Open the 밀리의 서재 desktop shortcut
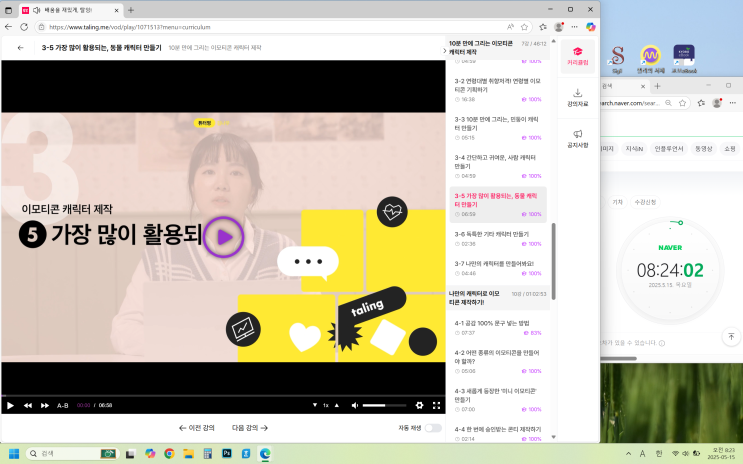The width and height of the screenshot is (743, 464). click(651, 59)
